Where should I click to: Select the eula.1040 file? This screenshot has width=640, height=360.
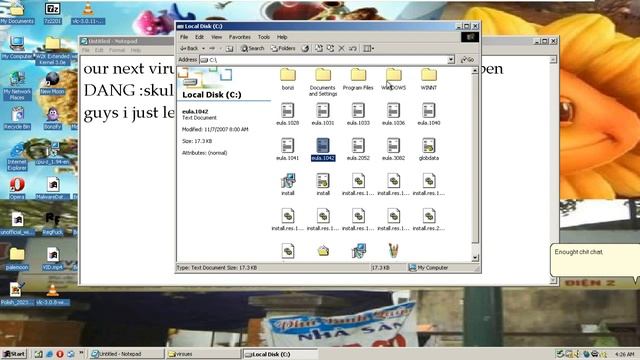(x=429, y=114)
